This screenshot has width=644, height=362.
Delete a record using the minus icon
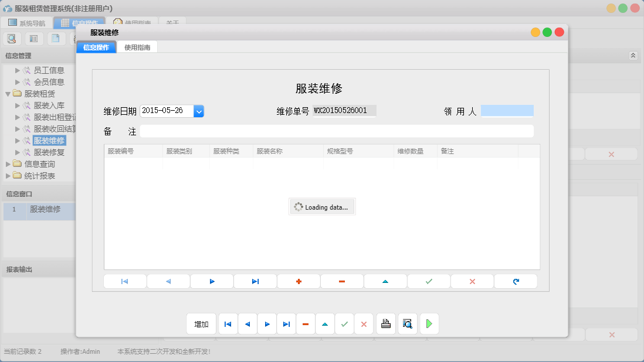click(x=342, y=281)
